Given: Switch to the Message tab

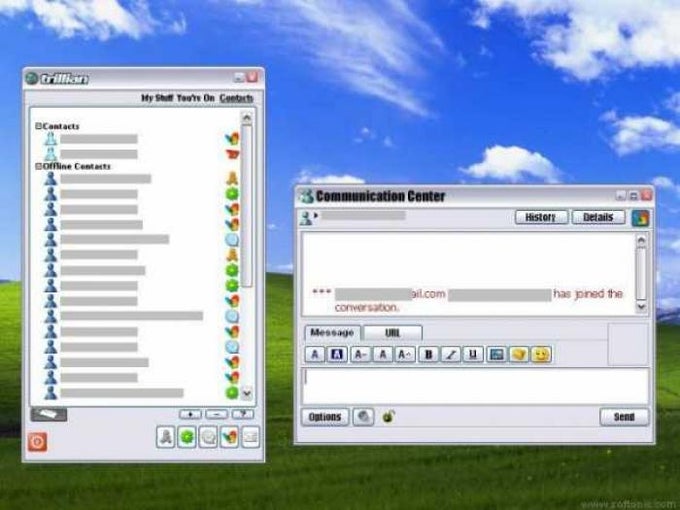Looking at the screenshot, I should [332, 333].
